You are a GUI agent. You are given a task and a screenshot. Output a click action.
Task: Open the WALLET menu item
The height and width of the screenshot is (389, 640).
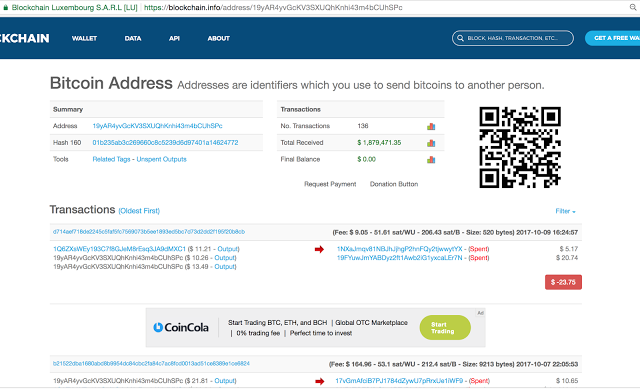(84, 38)
